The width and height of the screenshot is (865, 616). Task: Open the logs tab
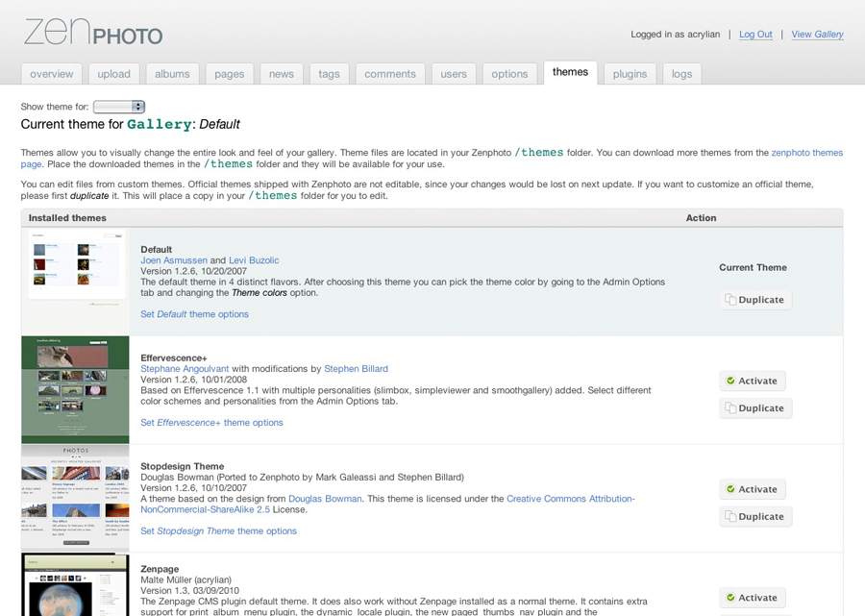pyautogui.click(x=681, y=73)
